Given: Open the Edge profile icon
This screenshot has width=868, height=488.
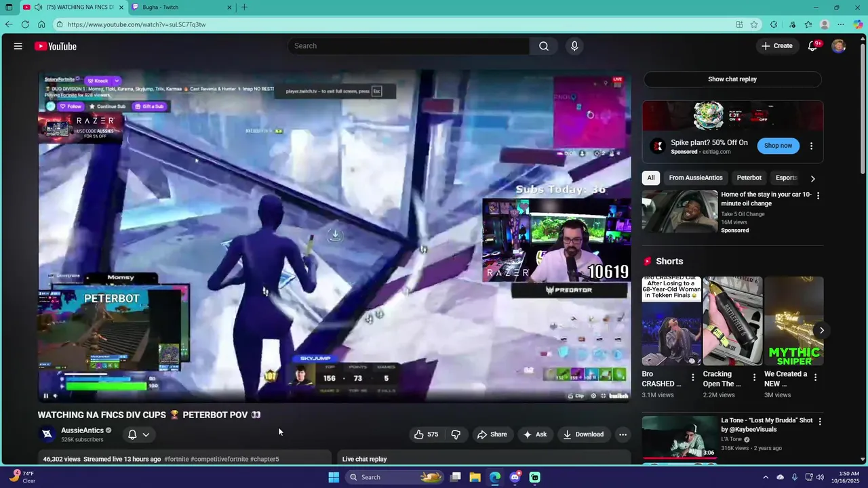Looking at the screenshot, I should coord(825,24).
